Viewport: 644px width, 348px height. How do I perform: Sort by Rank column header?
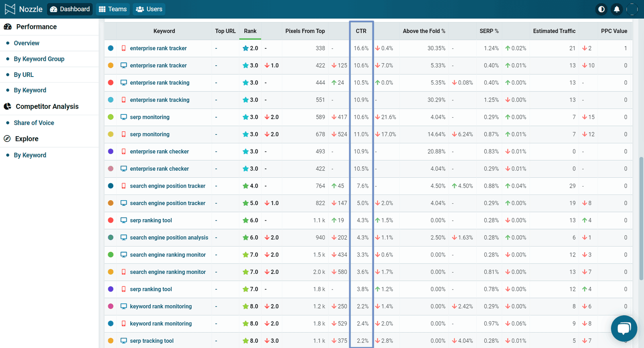[250, 31]
